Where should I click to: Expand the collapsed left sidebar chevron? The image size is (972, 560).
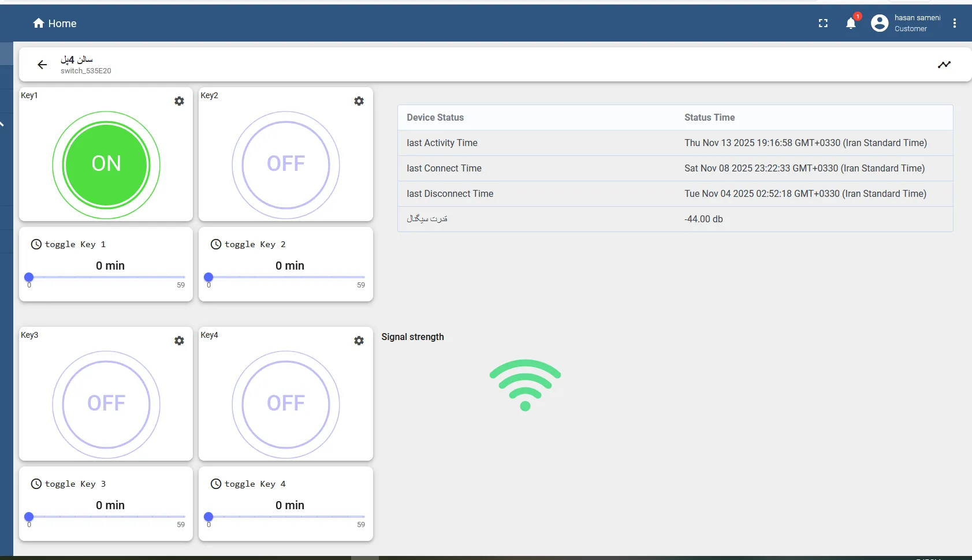[x=3, y=124]
